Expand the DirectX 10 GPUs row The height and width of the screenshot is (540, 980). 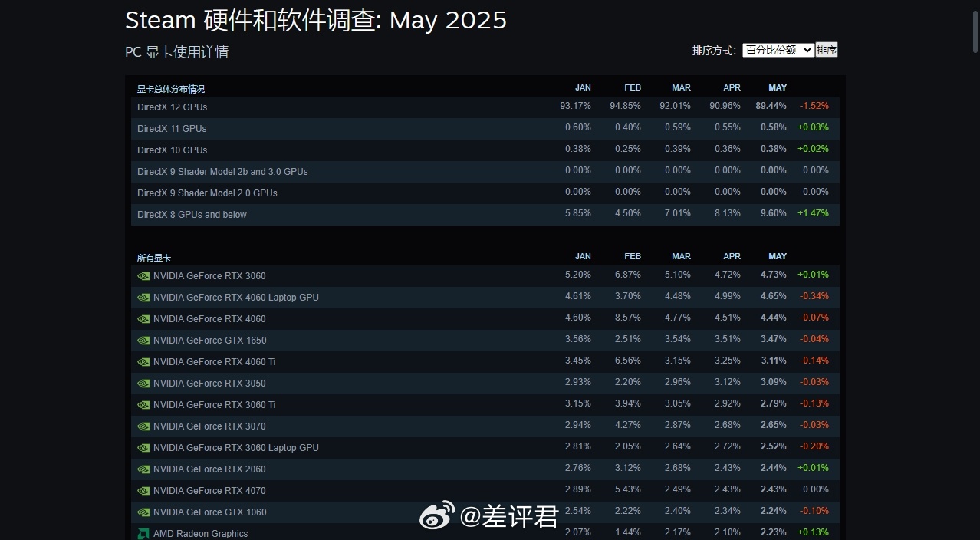[x=485, y=150]
